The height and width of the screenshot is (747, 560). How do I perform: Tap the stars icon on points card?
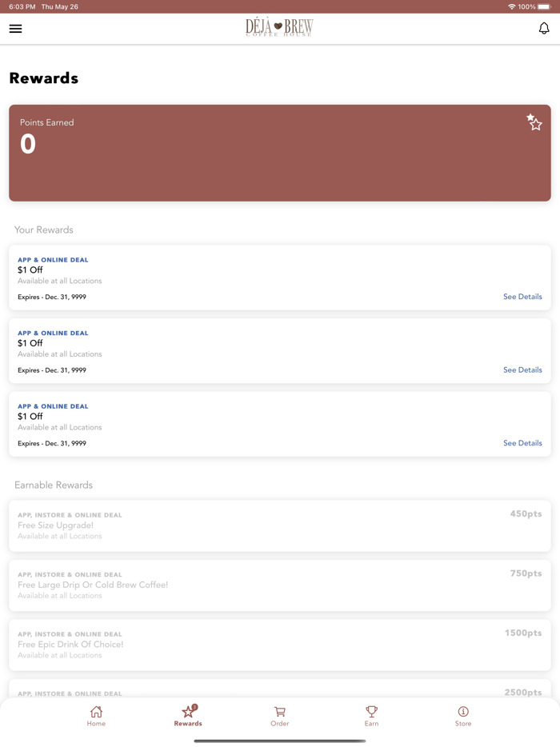click(534, 122)
